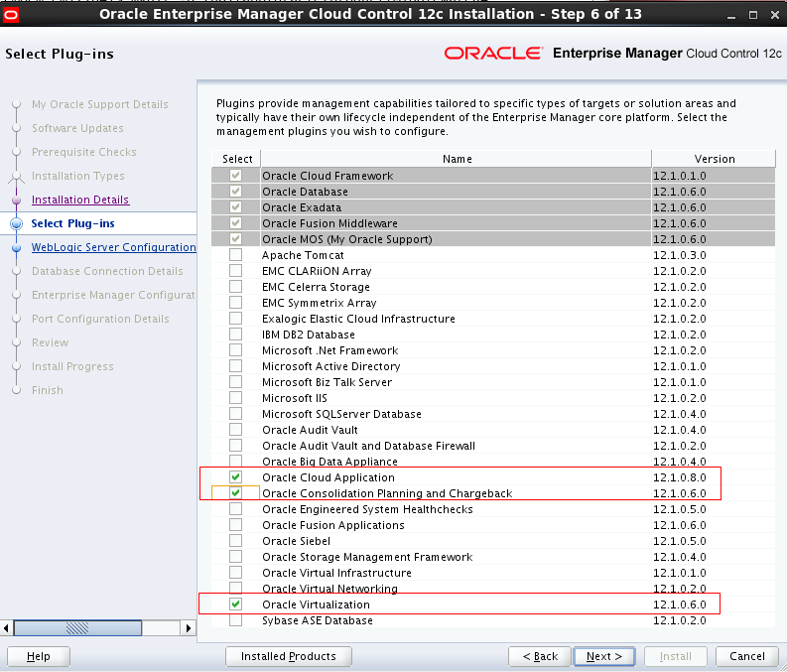The width and height of the screenshot is (787, 672).
Task: Enable the IBM DB2 Database plug-in
Action: [235, 335]
